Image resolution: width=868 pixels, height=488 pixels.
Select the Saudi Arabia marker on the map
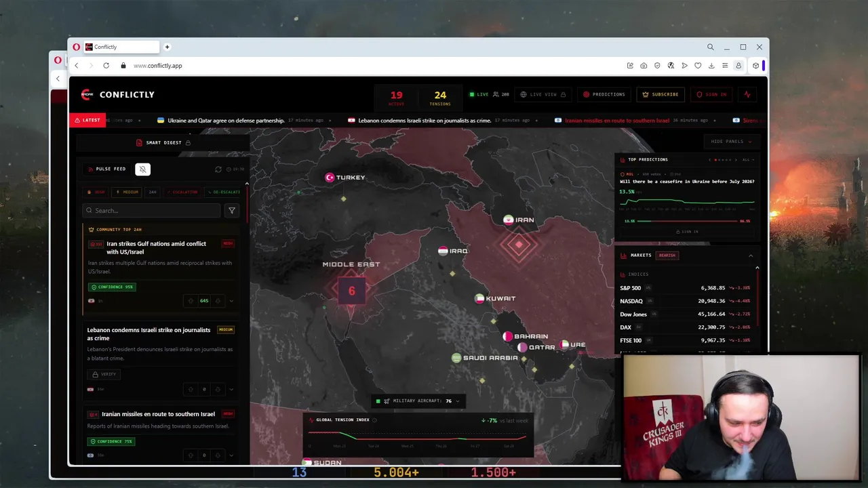click(x=485, y=358)
